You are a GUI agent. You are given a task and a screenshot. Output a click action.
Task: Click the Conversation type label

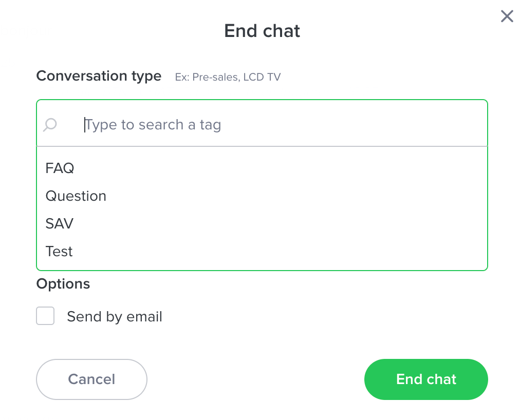pyautogui.click(x=99, y=76)
